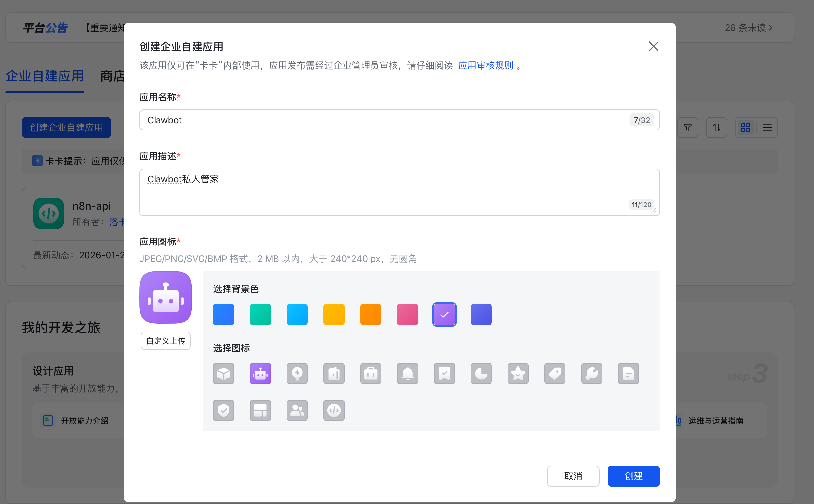The image size is (814, 504).
Task: Choose the green background color
Action: coord(260,314)
